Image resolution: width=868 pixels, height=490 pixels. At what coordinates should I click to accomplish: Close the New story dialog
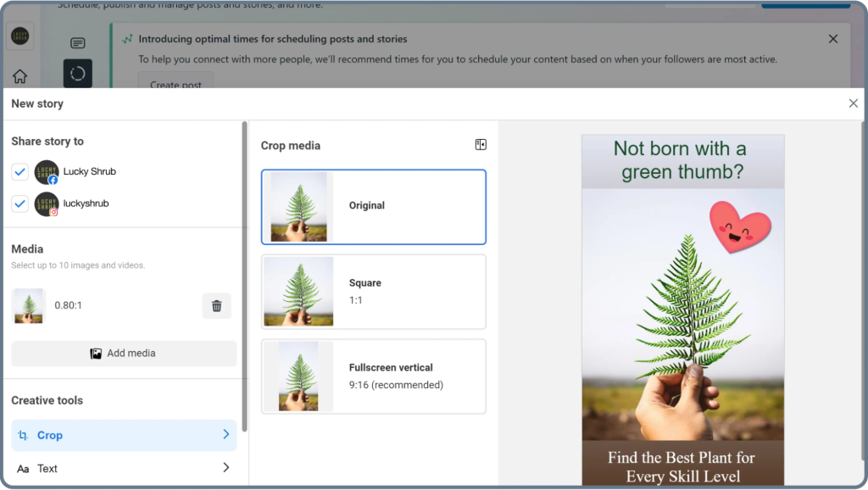853,103
